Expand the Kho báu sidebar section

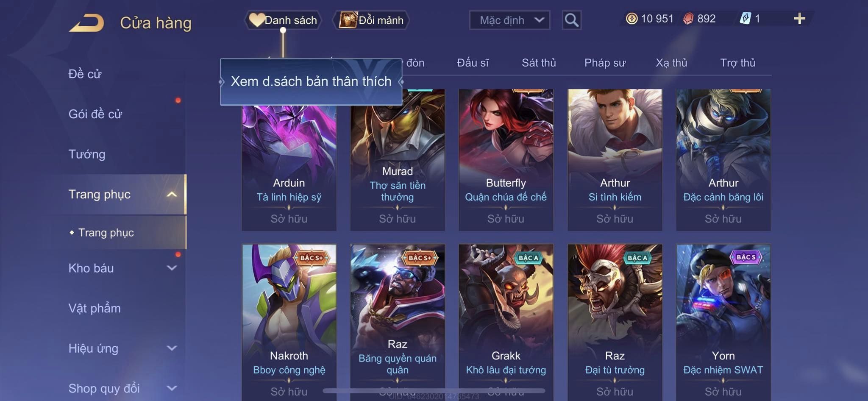[172, 268]
